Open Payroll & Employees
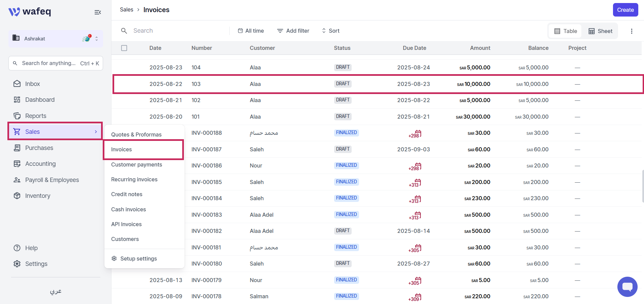 [x=52, y=180]
